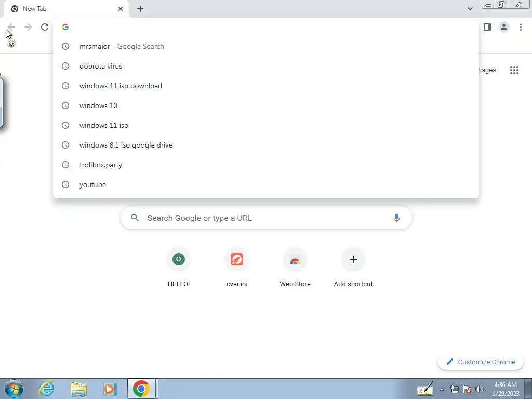Go forward using the forward arrow
Image resolution: width=532 pixels, height=399 pixels.
click(x=28, y=27)
